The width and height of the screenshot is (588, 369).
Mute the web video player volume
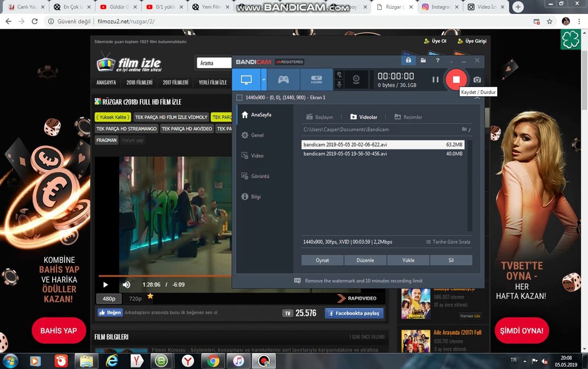[x=126, y=285]
